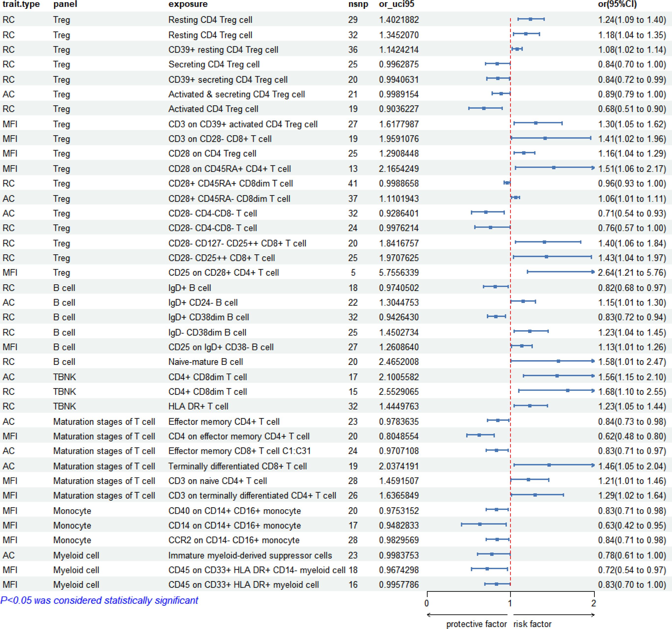Select 'CD28- CD25++ CD8+ T cell'
The width and height of the screenshot is (672, 629).
(221, 258)
